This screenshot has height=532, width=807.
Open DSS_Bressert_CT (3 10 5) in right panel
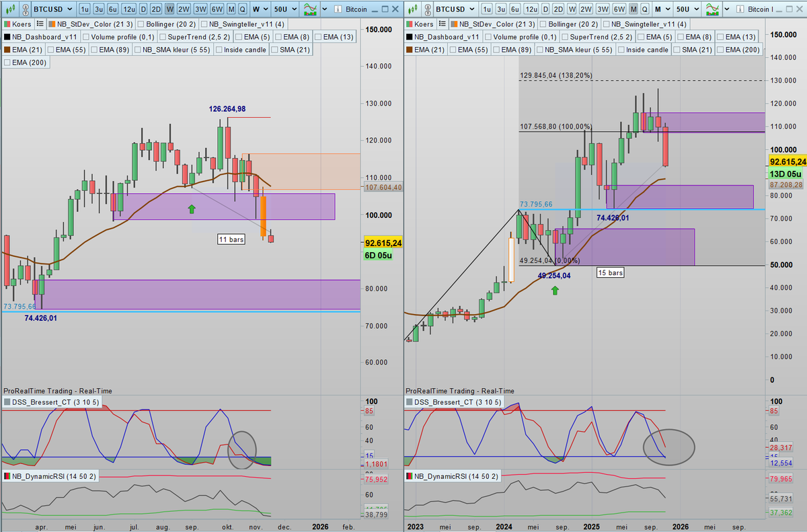[455, 402]
